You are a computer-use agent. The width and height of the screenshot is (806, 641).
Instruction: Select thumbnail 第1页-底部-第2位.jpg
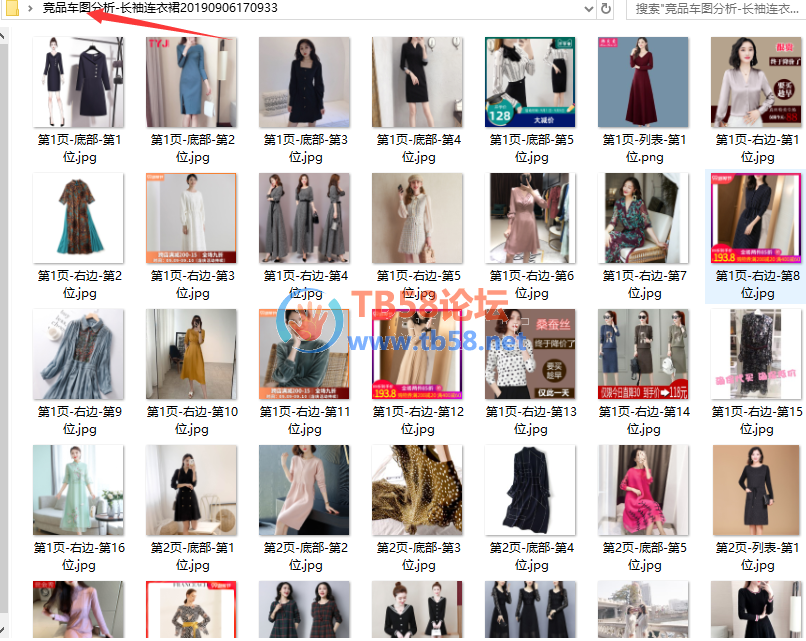[191, 82]
